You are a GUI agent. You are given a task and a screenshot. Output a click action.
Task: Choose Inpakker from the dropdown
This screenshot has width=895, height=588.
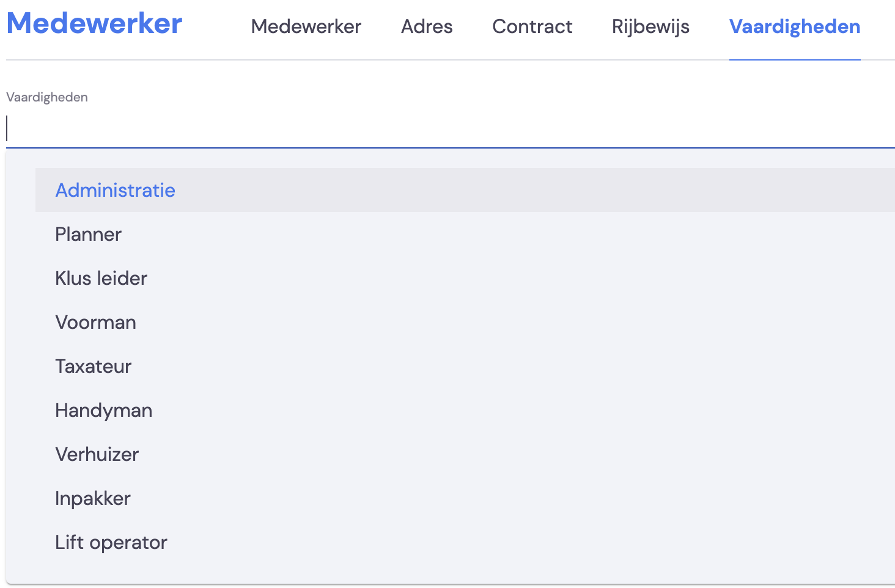(465, 498)
